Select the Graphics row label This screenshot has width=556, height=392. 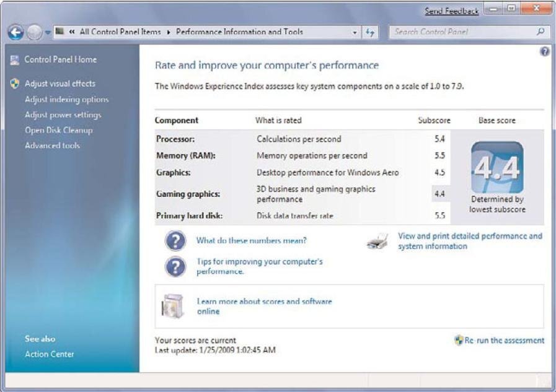point(174,173)
